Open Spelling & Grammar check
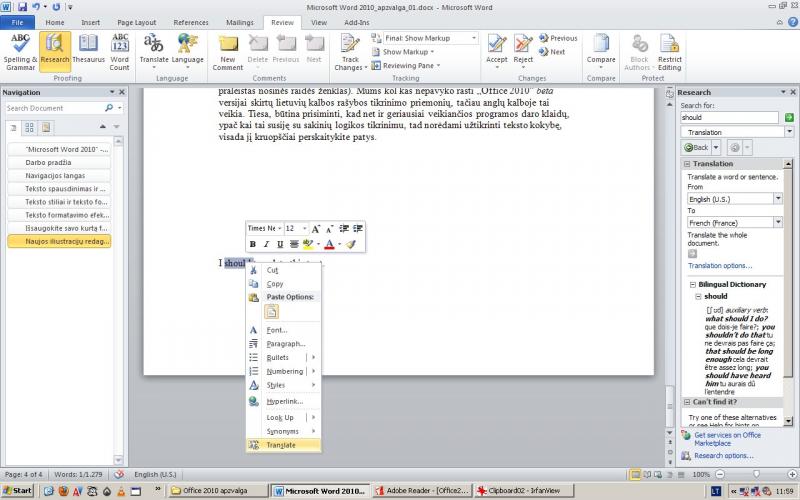800x500 pixels. coord(20,52)
